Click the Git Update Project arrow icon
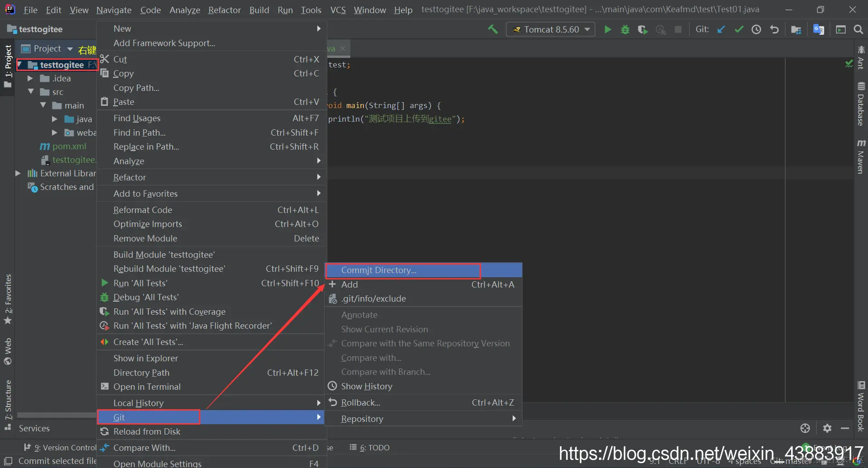868x468 pixels. (721, 29)
